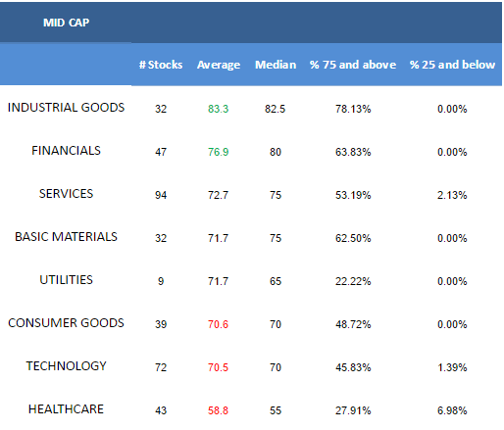Viewport: 504px width, 430px height.
Task: Click the MID CAP table title
Action: (x=66, y=23)
